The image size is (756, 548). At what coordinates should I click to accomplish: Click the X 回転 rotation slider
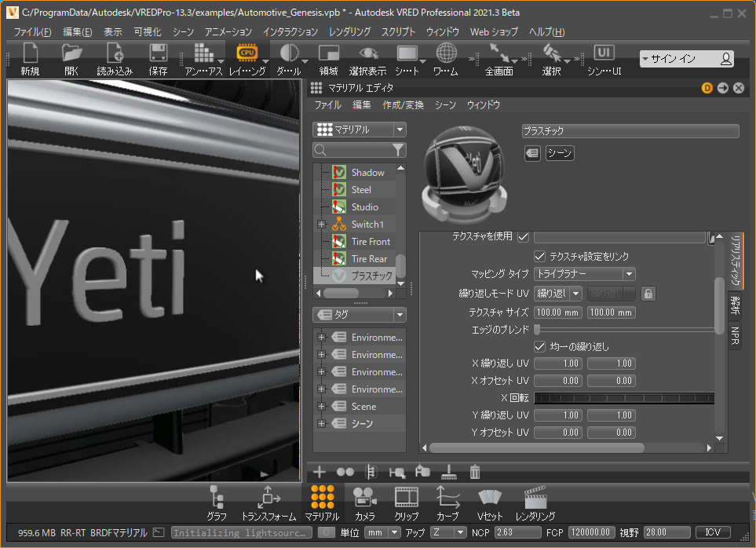tap(624, 398)
